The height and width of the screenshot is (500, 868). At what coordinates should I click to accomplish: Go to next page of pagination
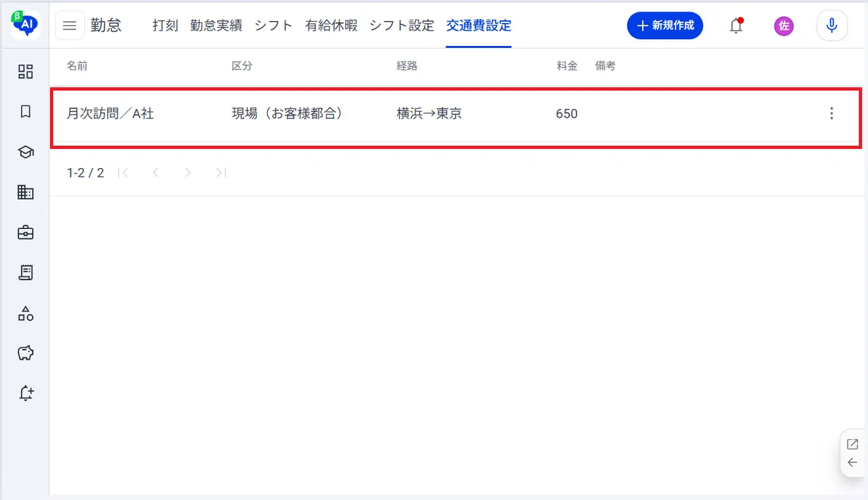tap(188, 173)
